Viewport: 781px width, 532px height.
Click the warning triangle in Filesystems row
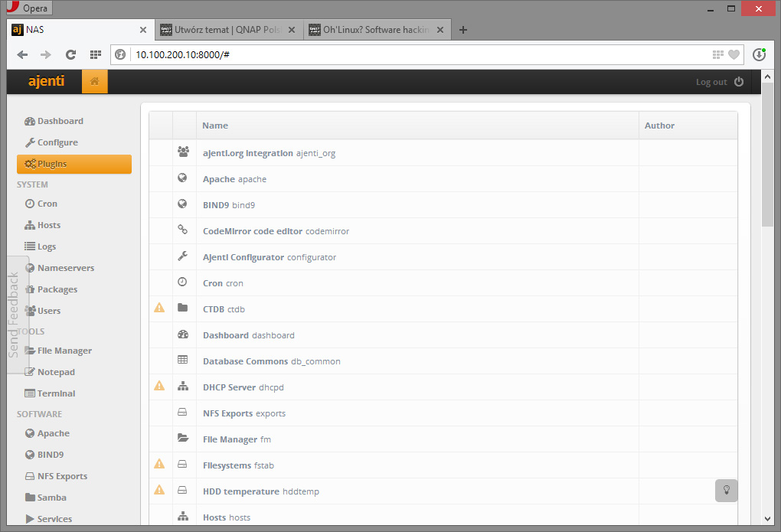point(159,464)
